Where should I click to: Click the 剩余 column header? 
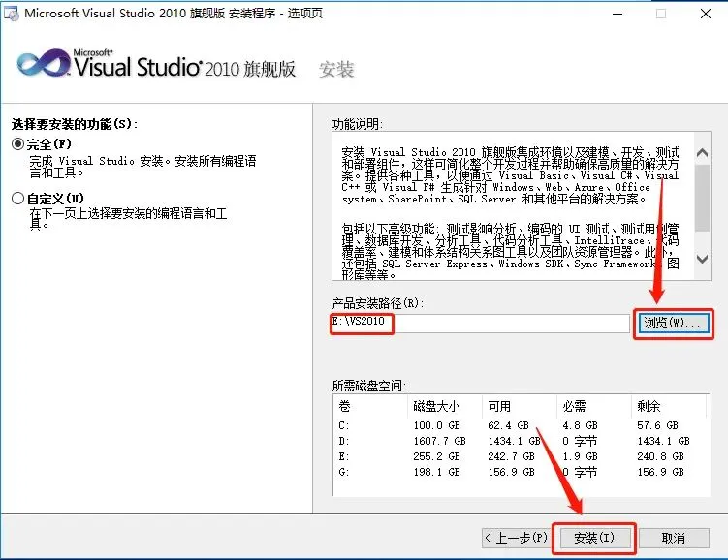[669, 406]
